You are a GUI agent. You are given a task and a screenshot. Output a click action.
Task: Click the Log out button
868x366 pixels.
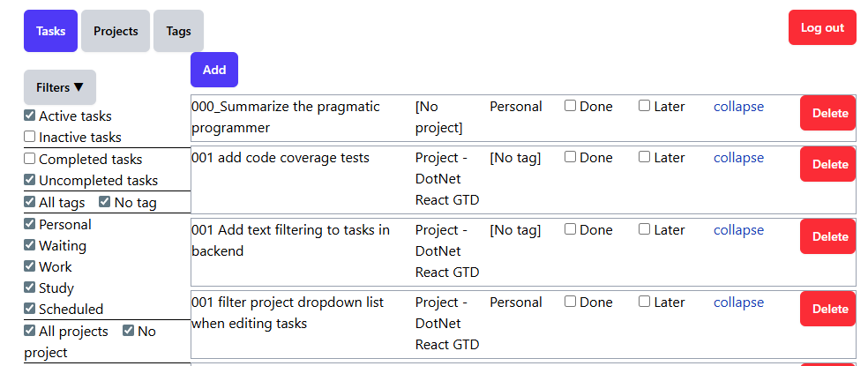822,27
